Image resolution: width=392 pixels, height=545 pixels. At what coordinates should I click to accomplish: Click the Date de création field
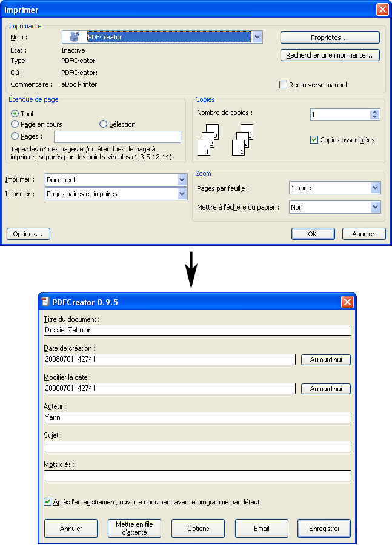[170, 359]
